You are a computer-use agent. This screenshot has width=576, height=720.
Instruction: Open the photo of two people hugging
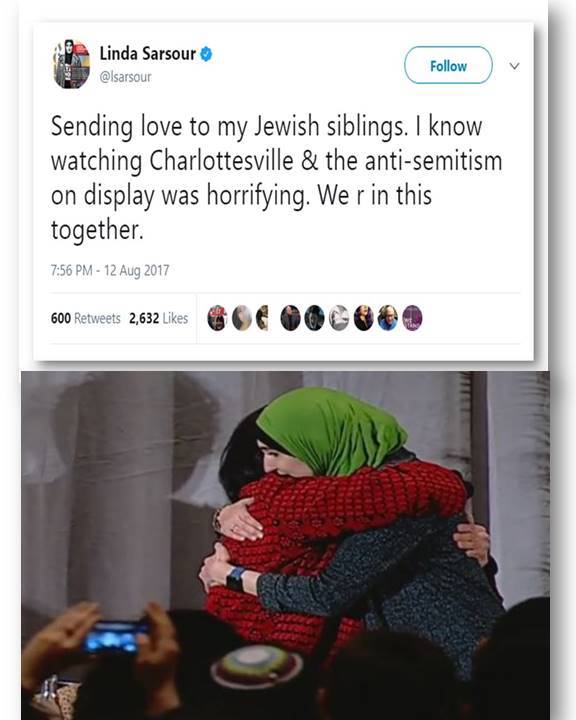285,546
